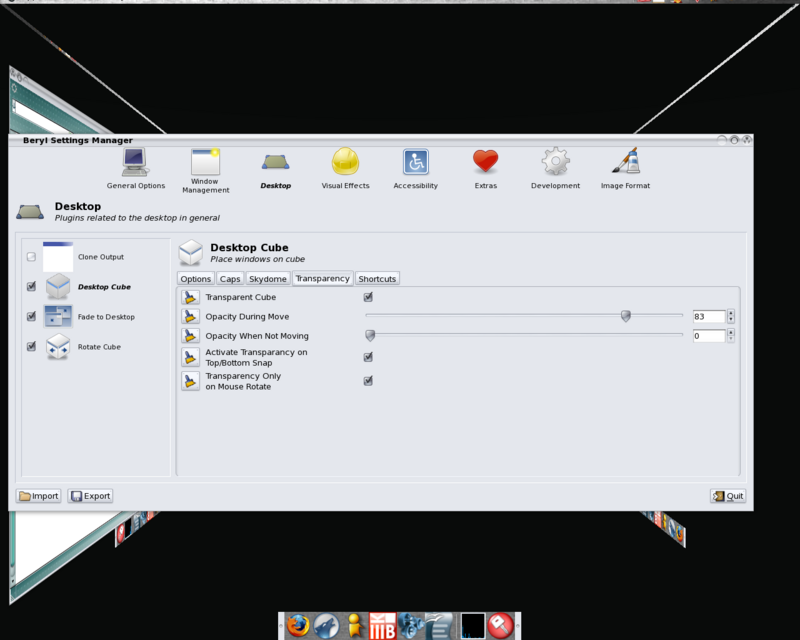The height and width of the screenshot is (640, 800).
Task: Toggle Activate Transparency on Top/Bottom Snap checkbox
Action: tap(368, 357)
